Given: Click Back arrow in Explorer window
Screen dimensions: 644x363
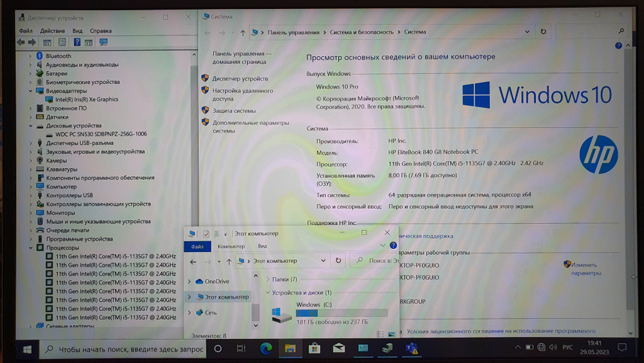Looking at the screenshot, I should click(x=193, y=262).
